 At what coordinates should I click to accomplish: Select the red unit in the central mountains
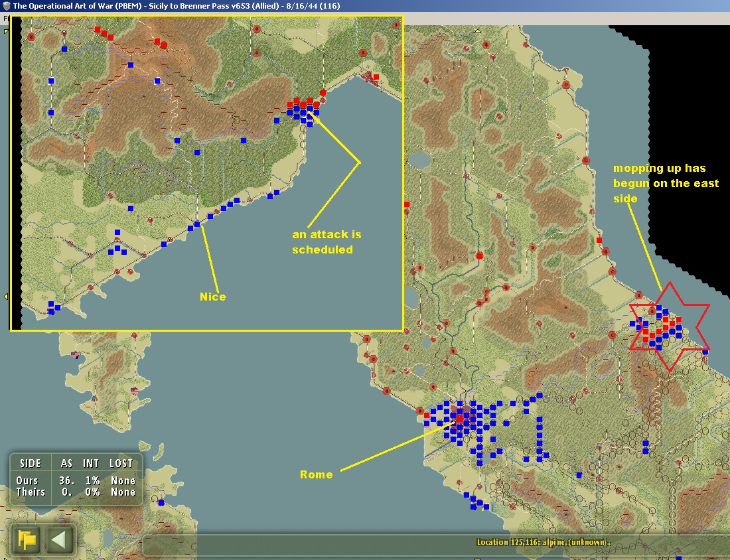coord(480,255)
